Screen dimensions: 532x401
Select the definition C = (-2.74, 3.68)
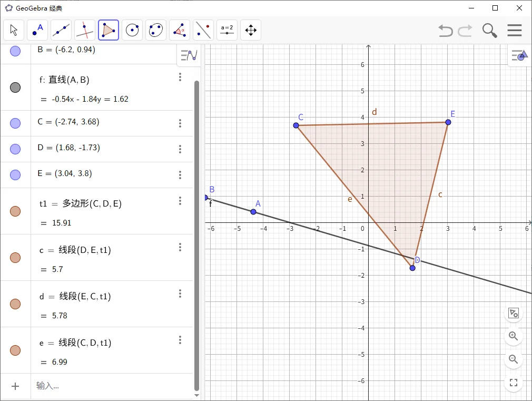[x=68, y=122]
